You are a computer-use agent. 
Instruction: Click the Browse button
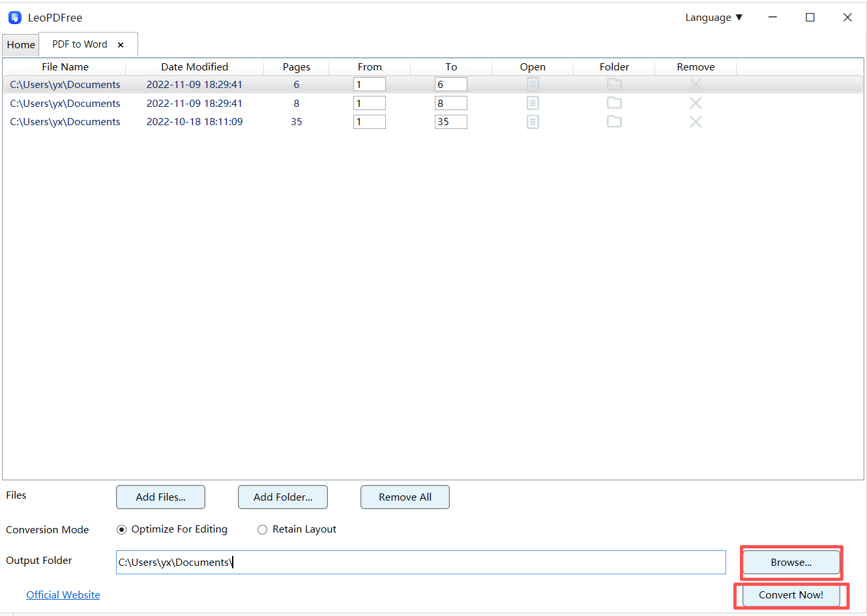click(x=791, y=563)
